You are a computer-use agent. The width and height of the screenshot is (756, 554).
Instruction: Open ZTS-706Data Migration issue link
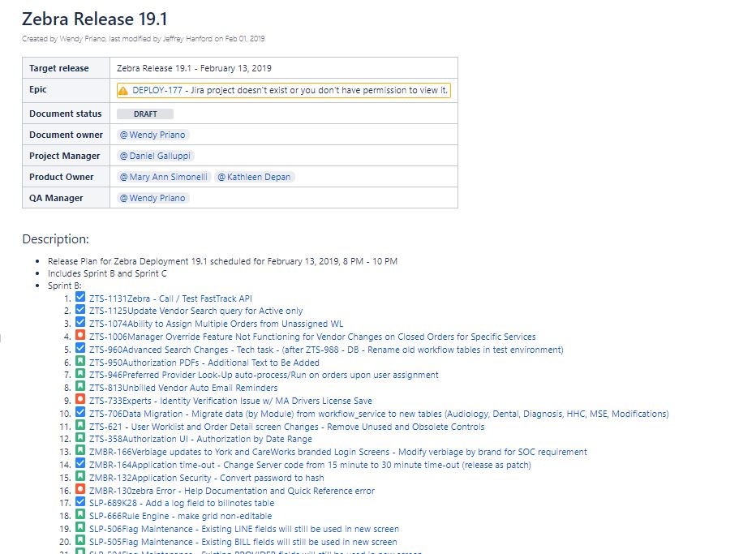click(x=379, y=414)
